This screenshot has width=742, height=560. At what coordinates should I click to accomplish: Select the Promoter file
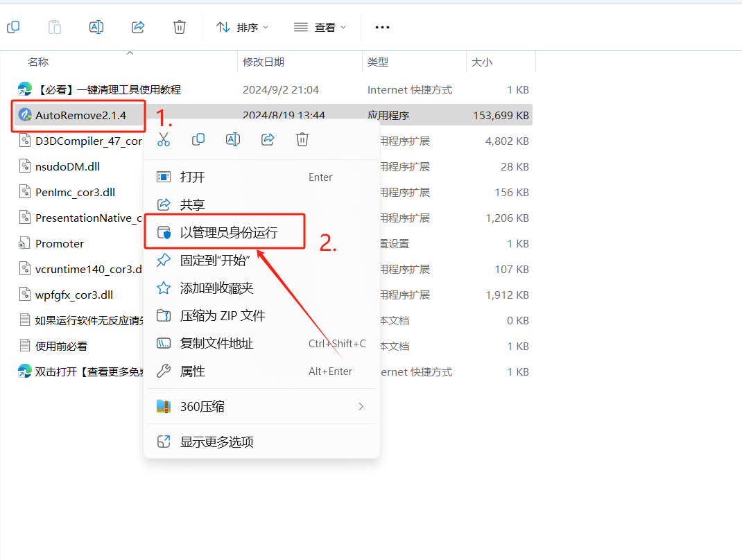coord(60,243)
